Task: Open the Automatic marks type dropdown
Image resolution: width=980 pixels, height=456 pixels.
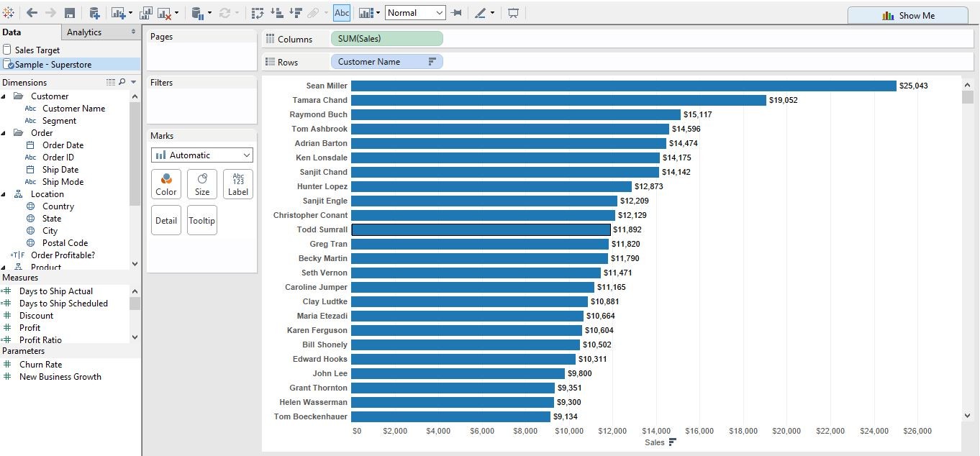Action: pyautogui.click(x=201, y=155)
